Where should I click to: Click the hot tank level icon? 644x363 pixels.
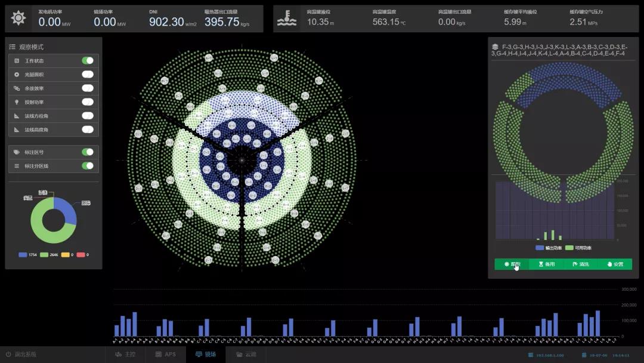click(287, 19)
